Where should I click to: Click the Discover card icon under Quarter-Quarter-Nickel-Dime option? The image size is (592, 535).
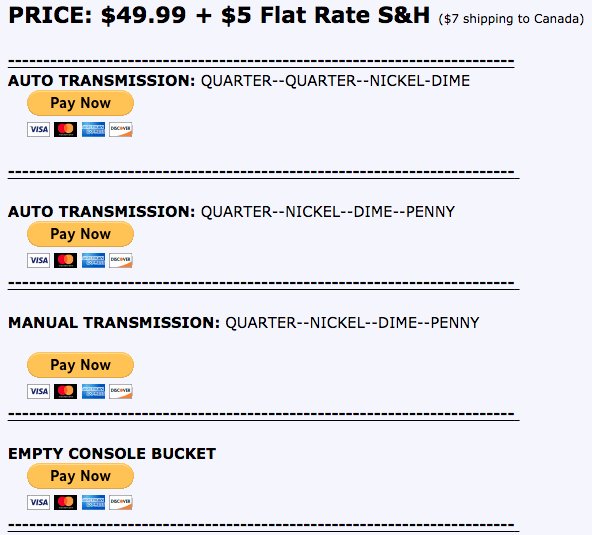pyautogui.click(x=121, y=129)
